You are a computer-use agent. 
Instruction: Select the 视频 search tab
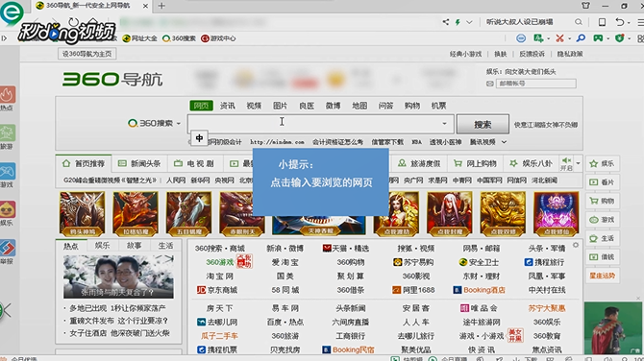tap(254, 106)
